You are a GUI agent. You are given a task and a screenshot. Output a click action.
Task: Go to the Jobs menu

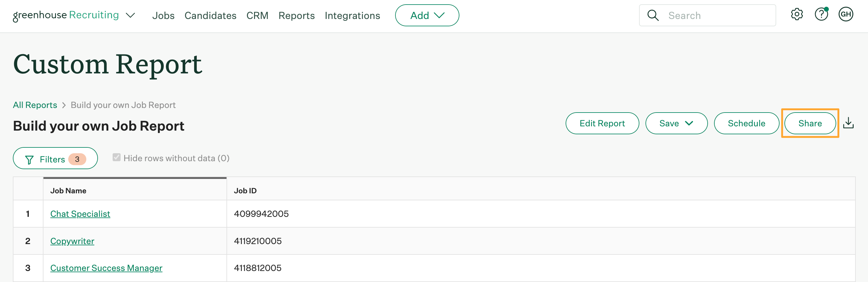pyautogui.click(x=163, y=16)
